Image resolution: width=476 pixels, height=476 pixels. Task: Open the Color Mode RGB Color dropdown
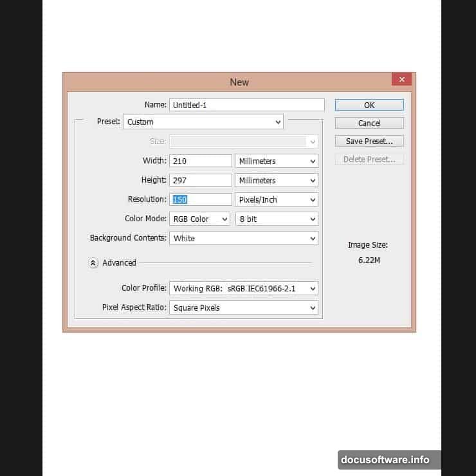[x=199, y=219]
